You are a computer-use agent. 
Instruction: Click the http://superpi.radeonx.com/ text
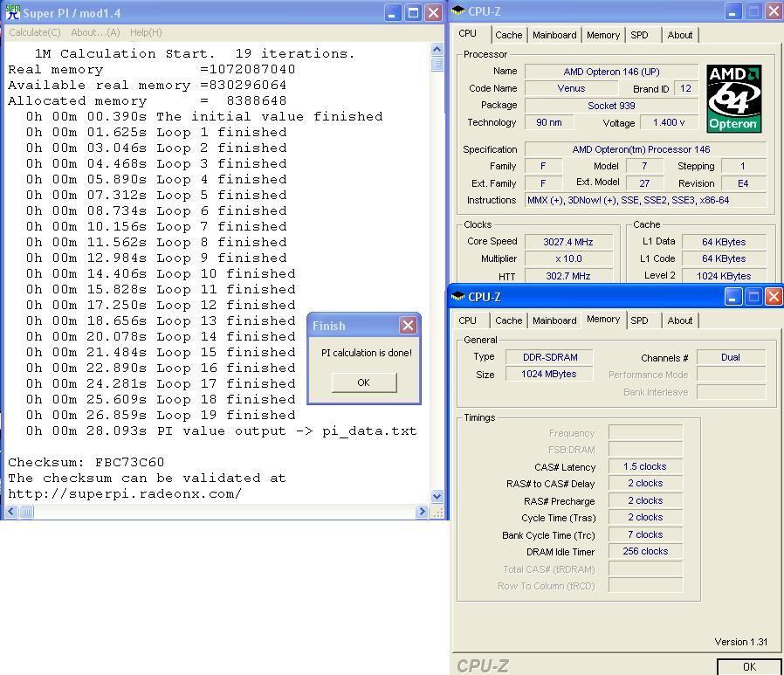[x=125, y=493]
